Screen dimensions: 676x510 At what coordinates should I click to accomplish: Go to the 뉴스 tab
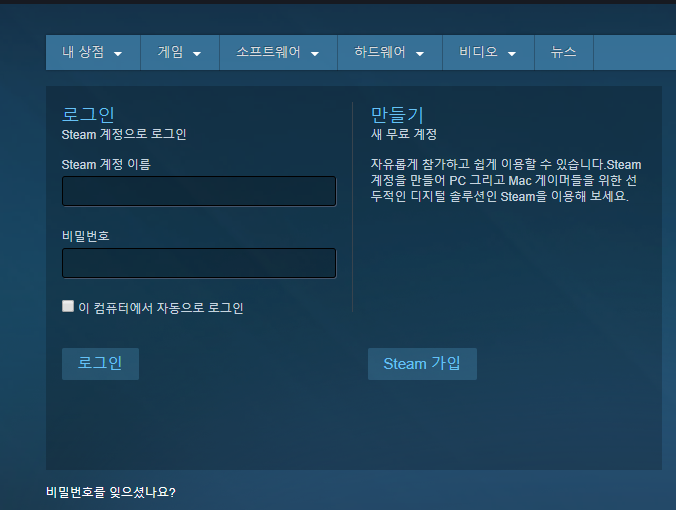(564, 53)
